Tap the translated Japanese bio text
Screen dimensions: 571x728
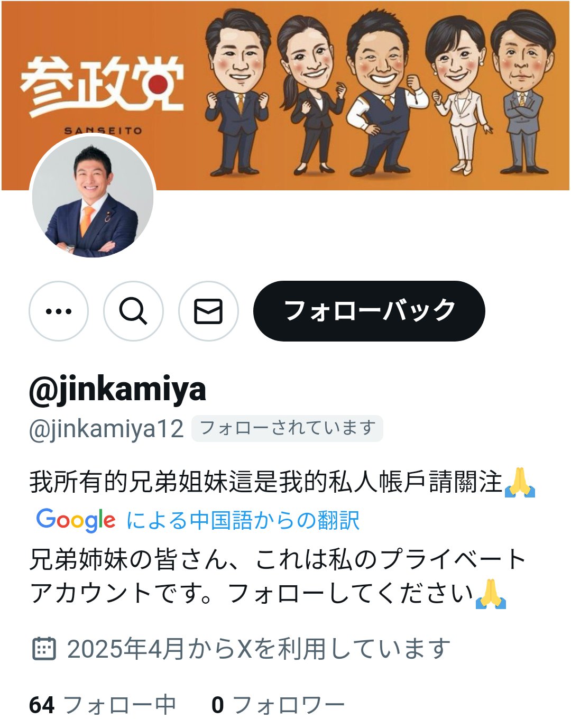coord(278,576)
